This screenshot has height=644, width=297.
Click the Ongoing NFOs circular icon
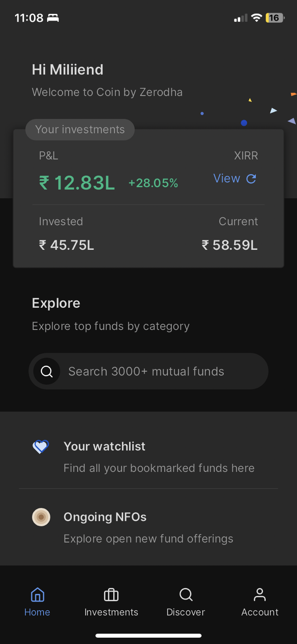41,517
